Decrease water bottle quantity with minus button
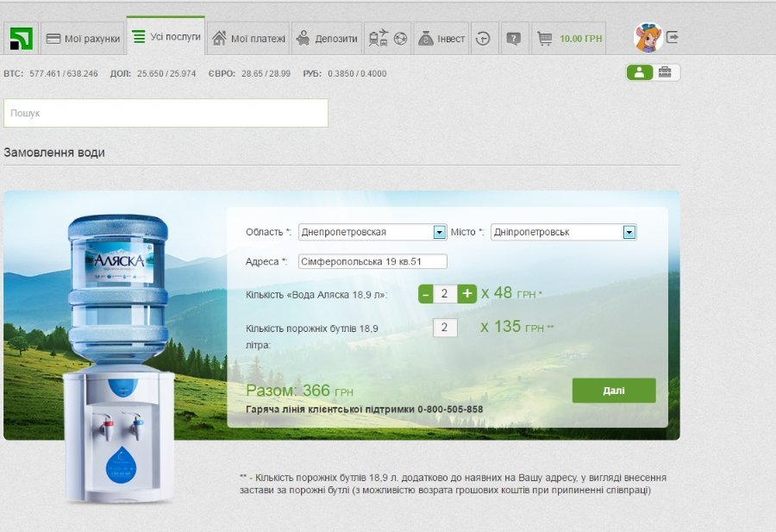This screenshot has width=776, height=532. pyautogui.click(x=425, y=294)
